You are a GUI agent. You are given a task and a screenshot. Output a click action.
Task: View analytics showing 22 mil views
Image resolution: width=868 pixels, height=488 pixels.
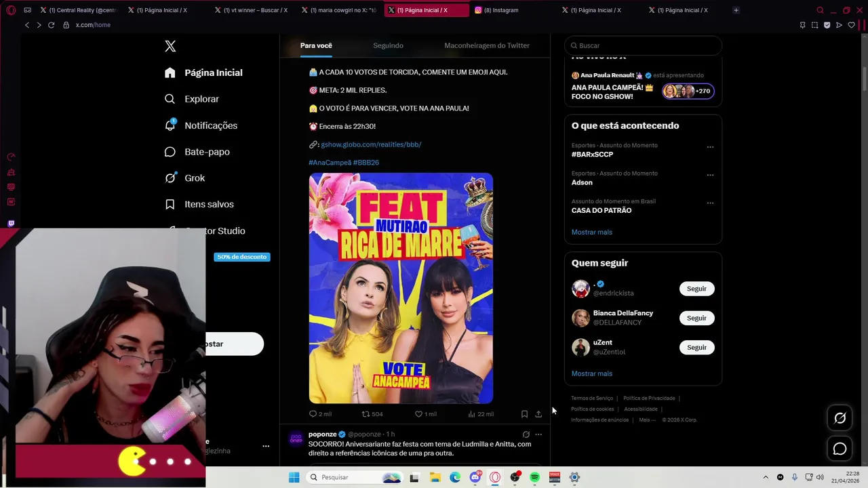[x=481, y=414]
